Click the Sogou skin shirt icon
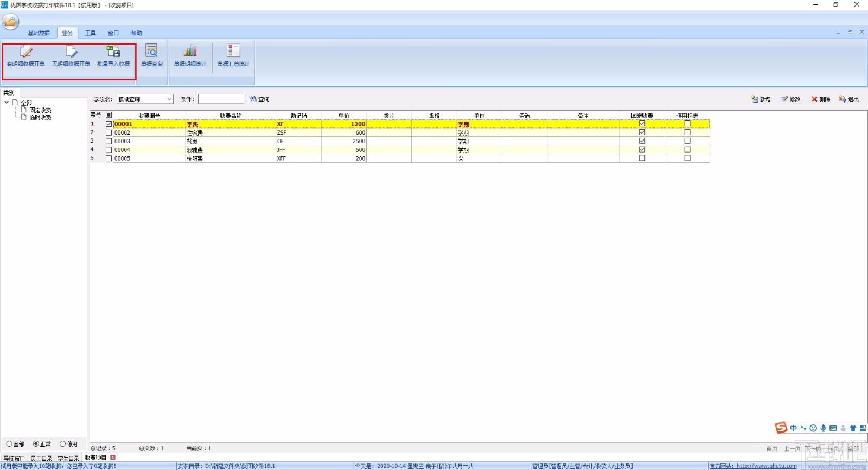The height and width of the screenshot is (470, 868). (853, 428)
